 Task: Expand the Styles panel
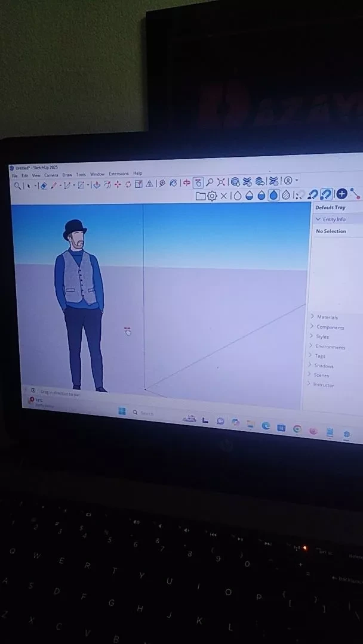311,336
